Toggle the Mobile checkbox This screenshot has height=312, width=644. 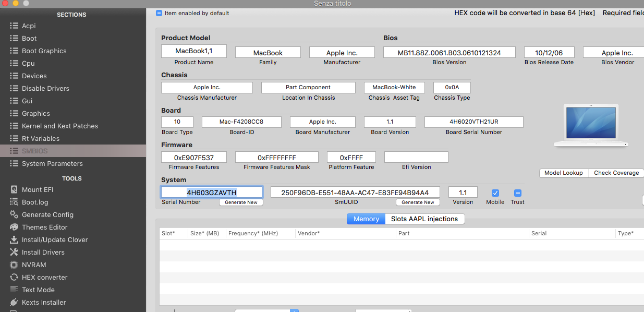[x=495, y=193]
